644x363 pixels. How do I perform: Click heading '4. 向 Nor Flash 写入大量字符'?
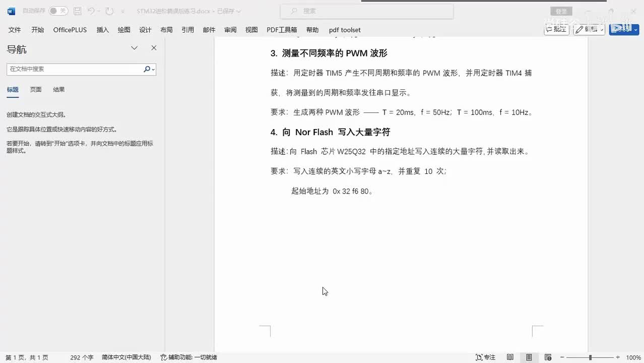point(330,132)
